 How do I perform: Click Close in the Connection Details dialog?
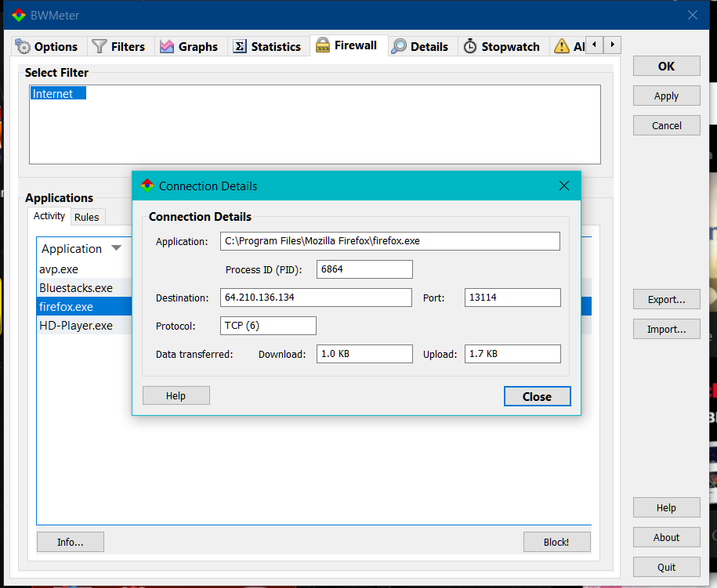538,396
